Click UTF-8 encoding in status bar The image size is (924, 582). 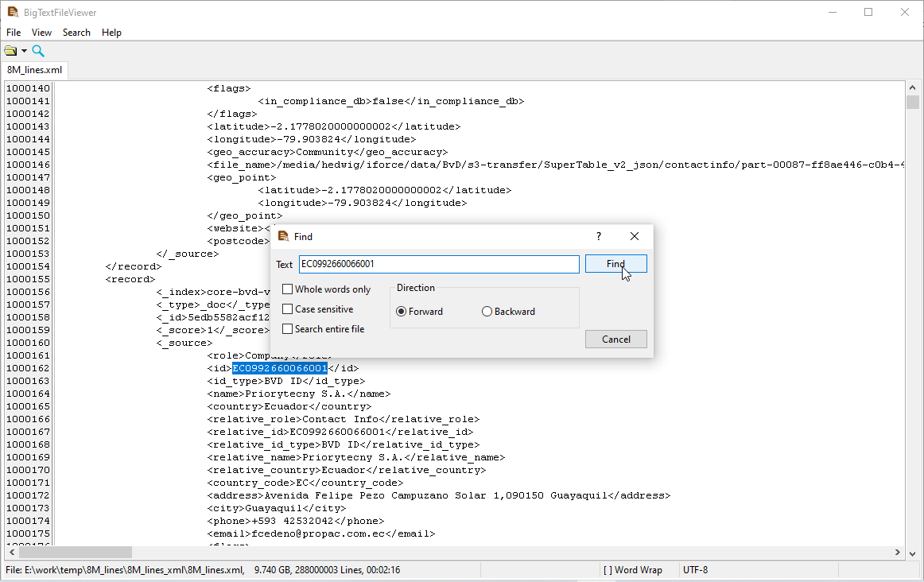click(695, 569)
